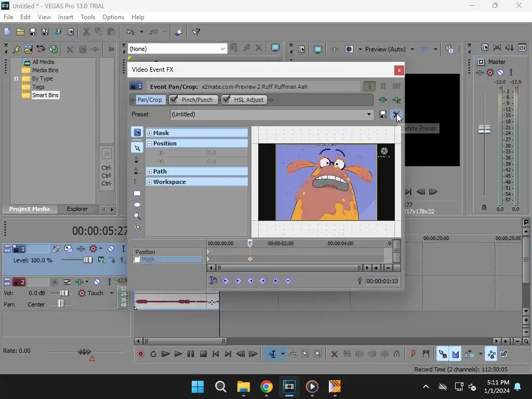Click the Delete Keyframe minus diamond icon
Viewport: 532px width, 399px height.
[x=288, y=281]
